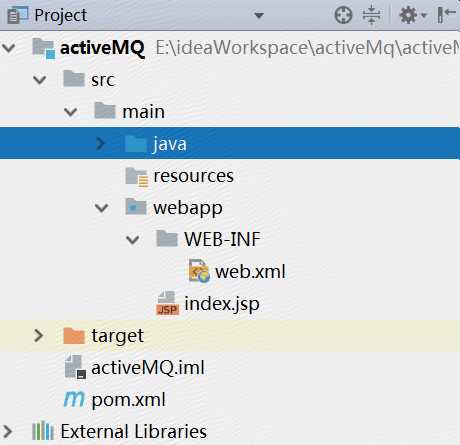Collapse the src folder
The image size is (460, 445).
pyautogui.click(x=39, y=80)
